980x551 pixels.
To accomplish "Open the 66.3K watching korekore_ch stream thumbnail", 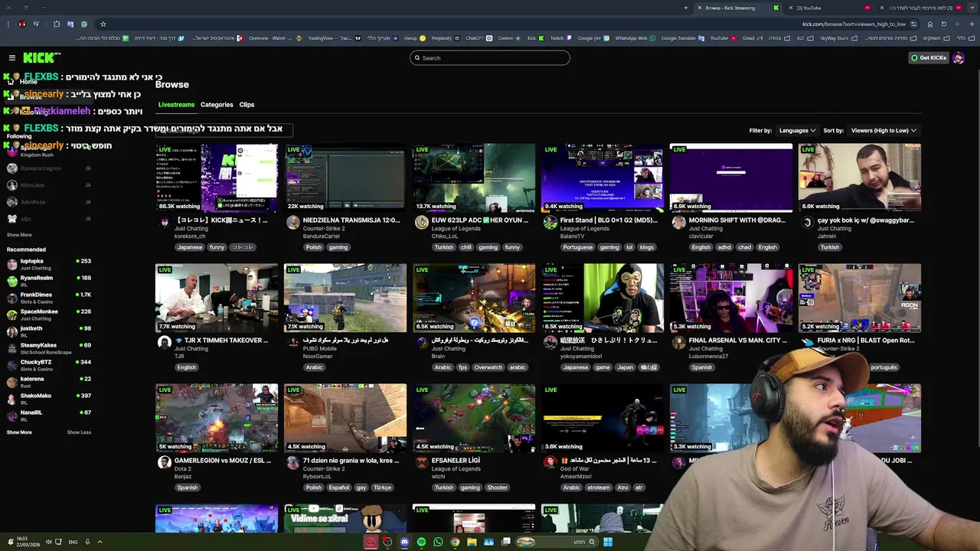I will (217, 178).
